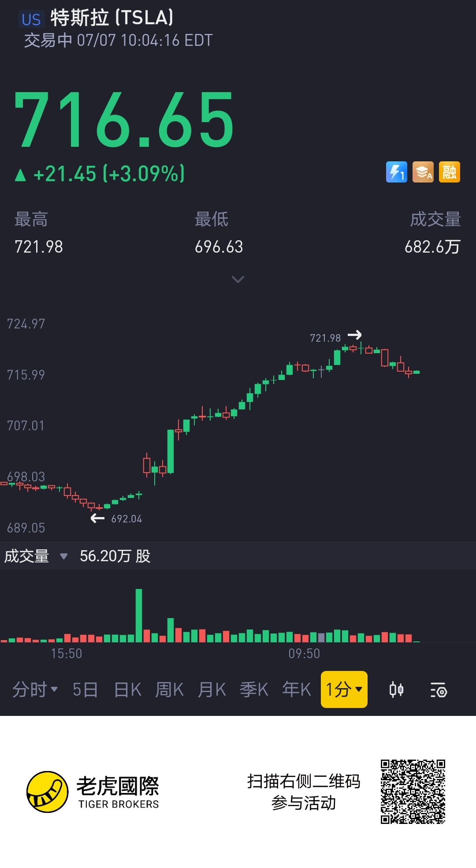Tap the orange stacked layers badge icon
476x868 pixels.
click(423, 172)
